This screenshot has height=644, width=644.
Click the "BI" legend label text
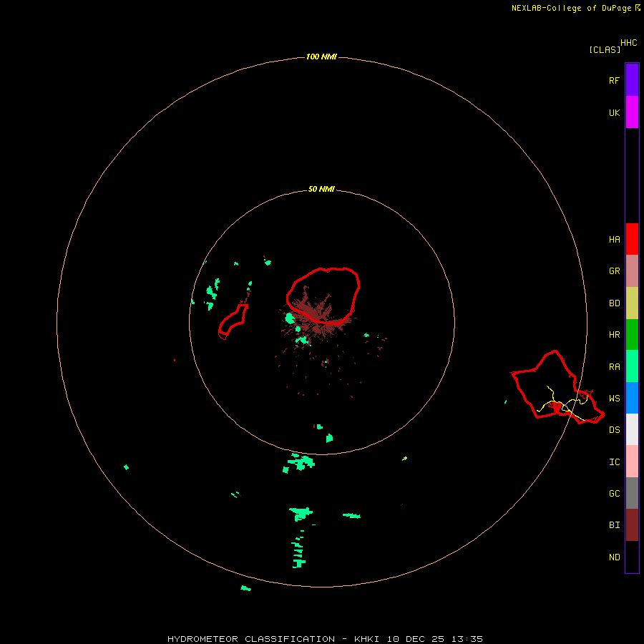click(x=614, y=525)
